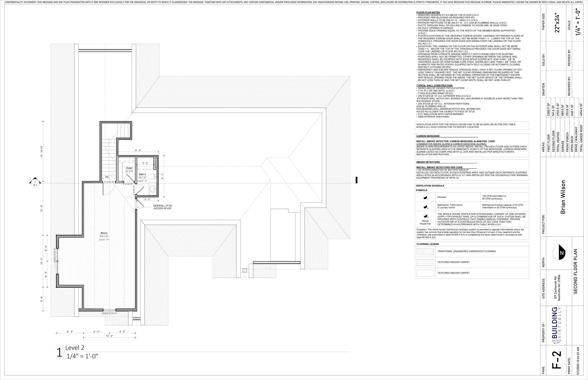This screenshot has height=380, width=588.
Task: Click the Whole House Fan symbol
Action: [425, 215]
